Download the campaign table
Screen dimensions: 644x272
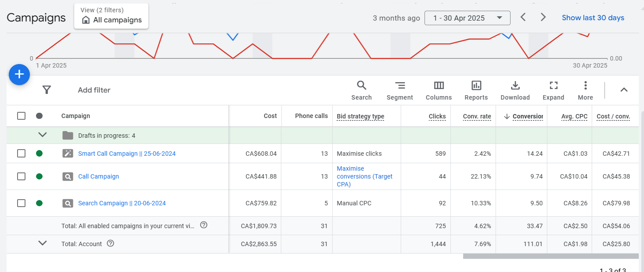(x=515, y=90)
